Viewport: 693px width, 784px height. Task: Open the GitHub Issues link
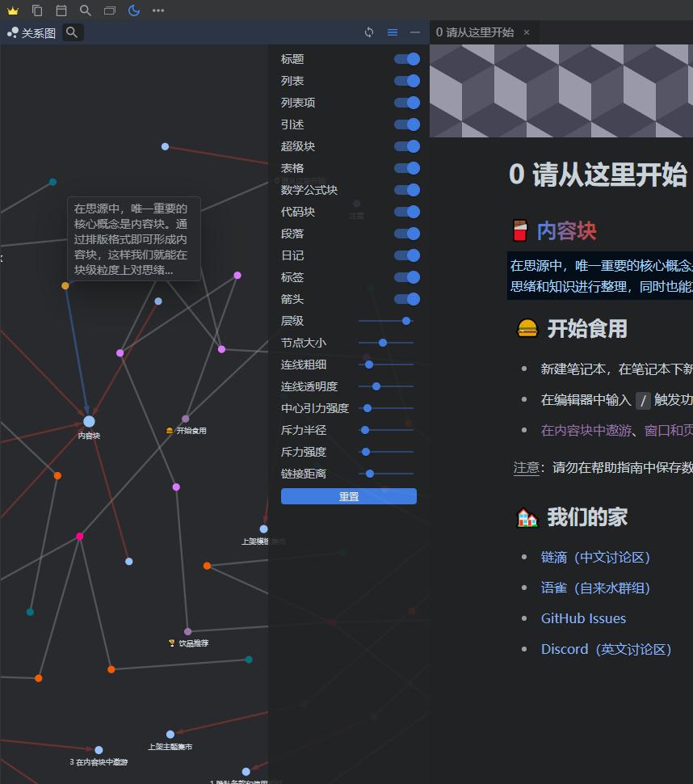[583, 618]
